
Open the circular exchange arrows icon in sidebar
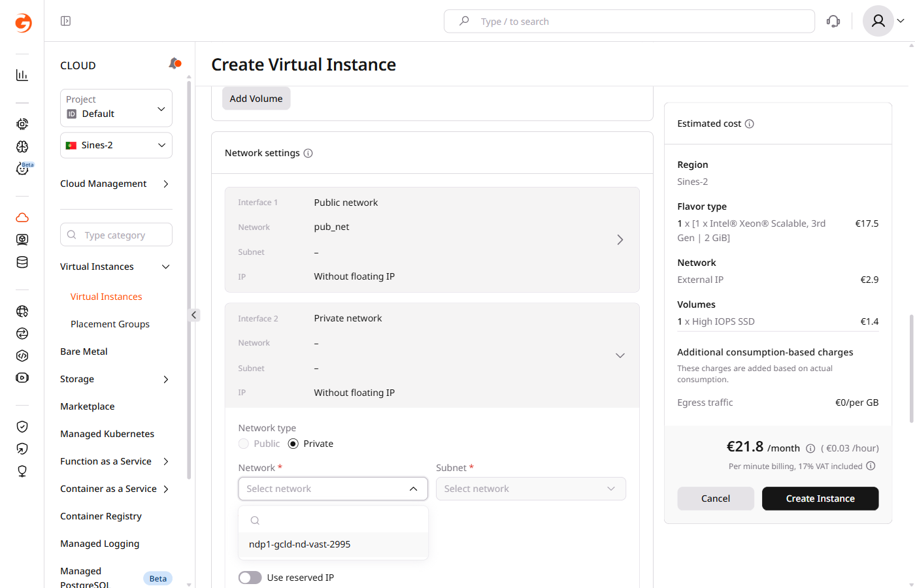pyautogui.click(x=22, y=333)
